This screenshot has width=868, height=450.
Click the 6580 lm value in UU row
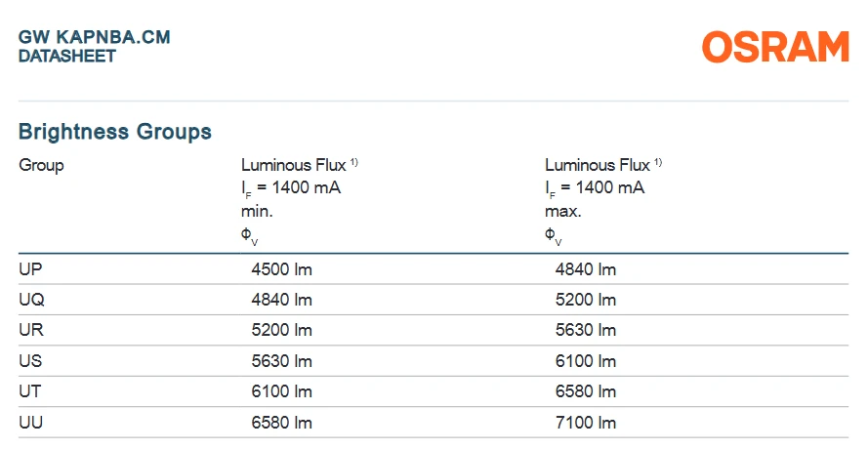pos(282,423)
